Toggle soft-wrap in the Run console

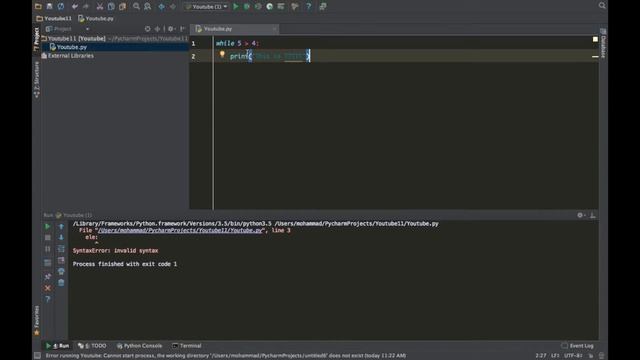[61, 249]
